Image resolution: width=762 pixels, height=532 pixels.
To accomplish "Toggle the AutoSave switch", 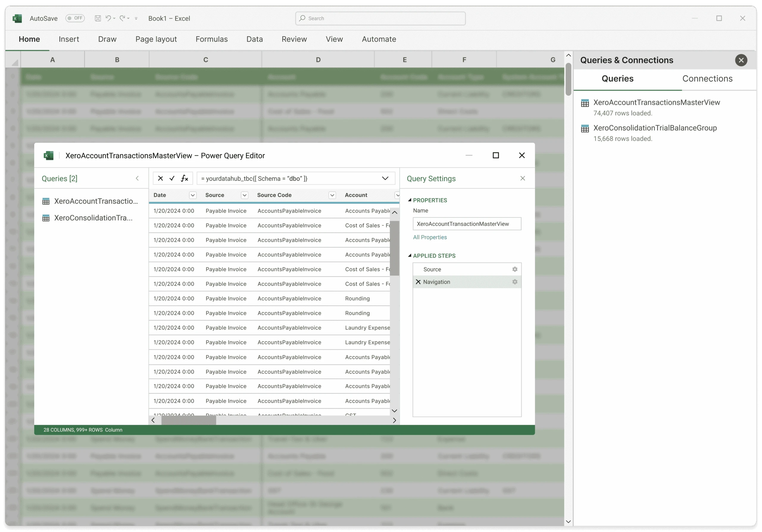I will [x=75, y=18].
